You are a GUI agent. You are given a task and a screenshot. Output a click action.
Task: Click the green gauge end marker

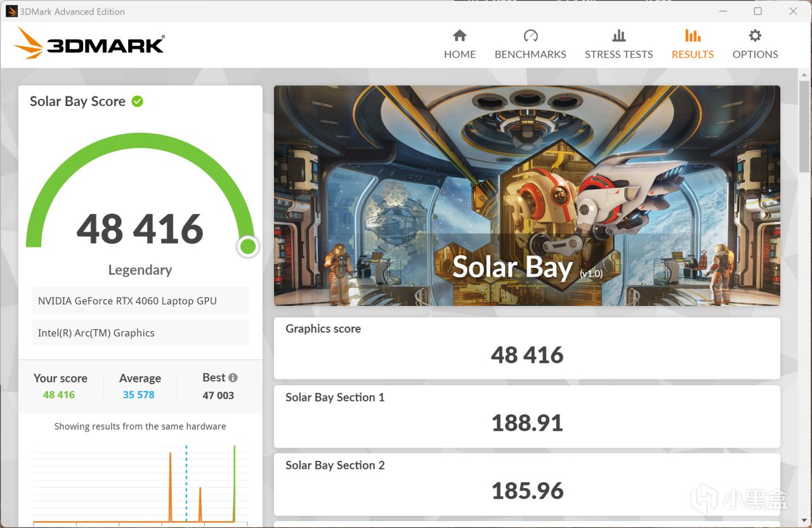coord(248,246)
